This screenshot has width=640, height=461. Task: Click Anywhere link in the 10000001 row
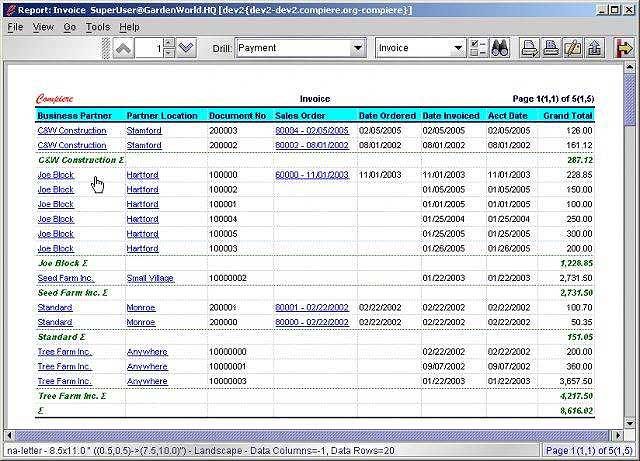[x=147, y=367]
